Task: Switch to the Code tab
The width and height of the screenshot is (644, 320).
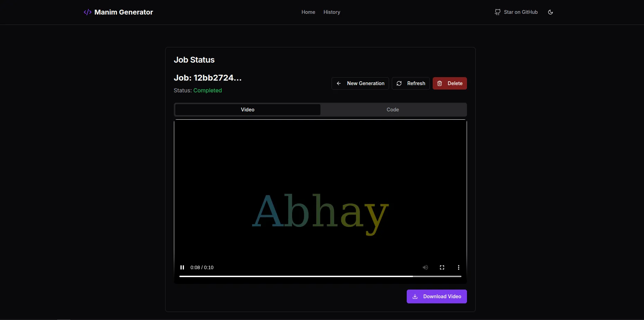Action: tap(393, 110)
